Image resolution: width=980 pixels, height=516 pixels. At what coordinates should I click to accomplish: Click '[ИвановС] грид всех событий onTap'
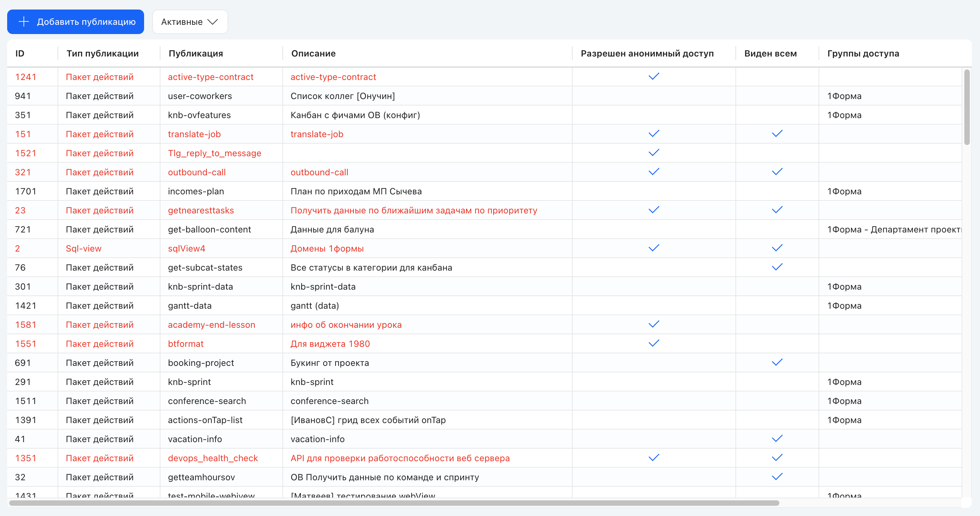(x=368, y=420)
